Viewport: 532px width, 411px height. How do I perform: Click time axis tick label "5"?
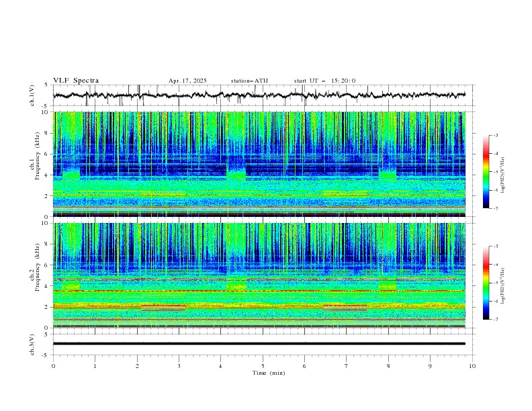(x=263, y=366)
